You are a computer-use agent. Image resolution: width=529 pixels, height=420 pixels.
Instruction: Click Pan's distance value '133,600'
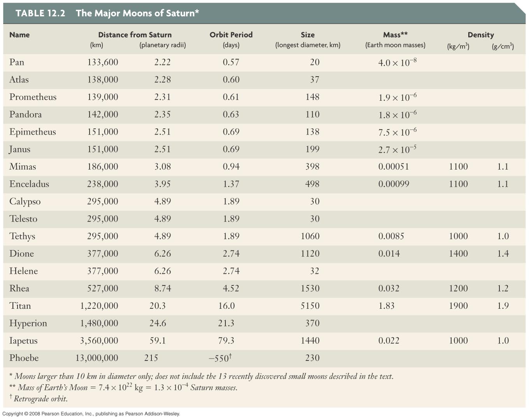102,62
